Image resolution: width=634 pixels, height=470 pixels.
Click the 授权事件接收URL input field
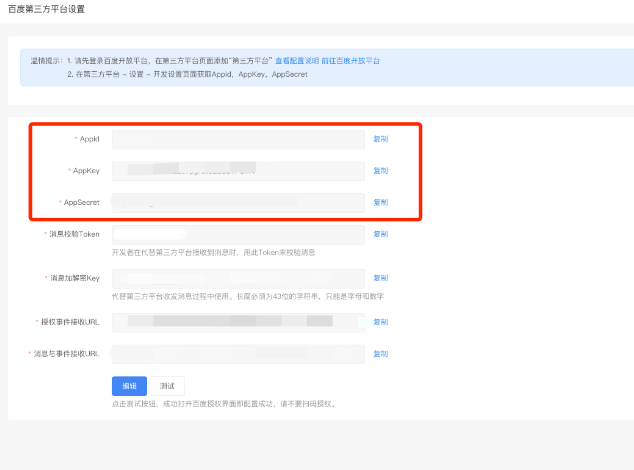coord(238,322)
